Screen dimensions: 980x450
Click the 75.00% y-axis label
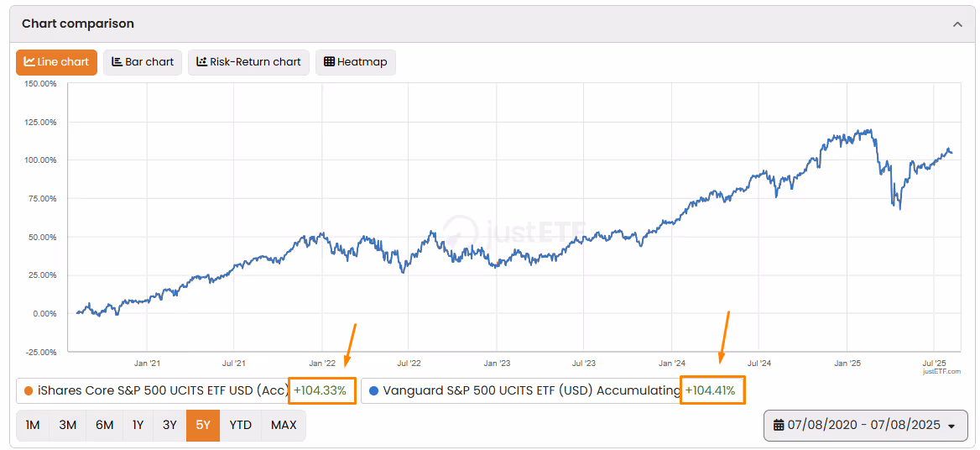pyautogui.click(x=41, y=199)
